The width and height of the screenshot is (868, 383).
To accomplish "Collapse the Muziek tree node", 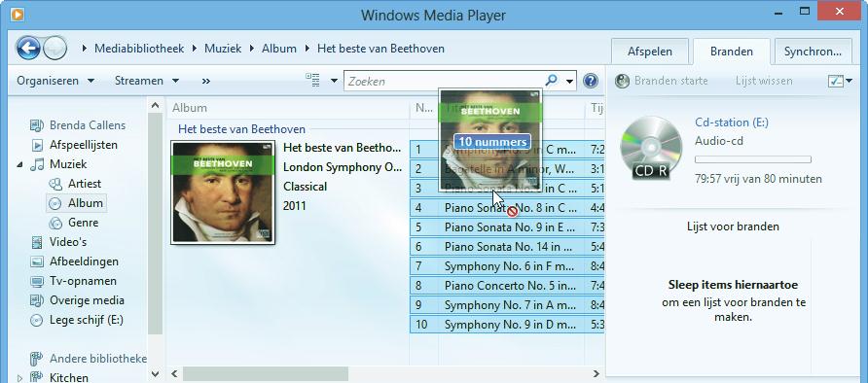I will pyautogui.click(x=19, y=164).
